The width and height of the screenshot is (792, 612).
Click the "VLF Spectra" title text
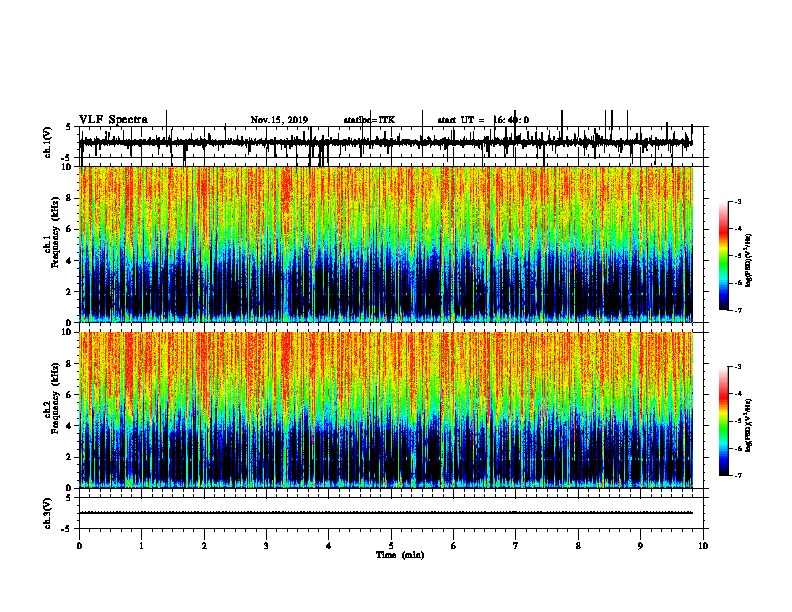click(x=113, y=120)
